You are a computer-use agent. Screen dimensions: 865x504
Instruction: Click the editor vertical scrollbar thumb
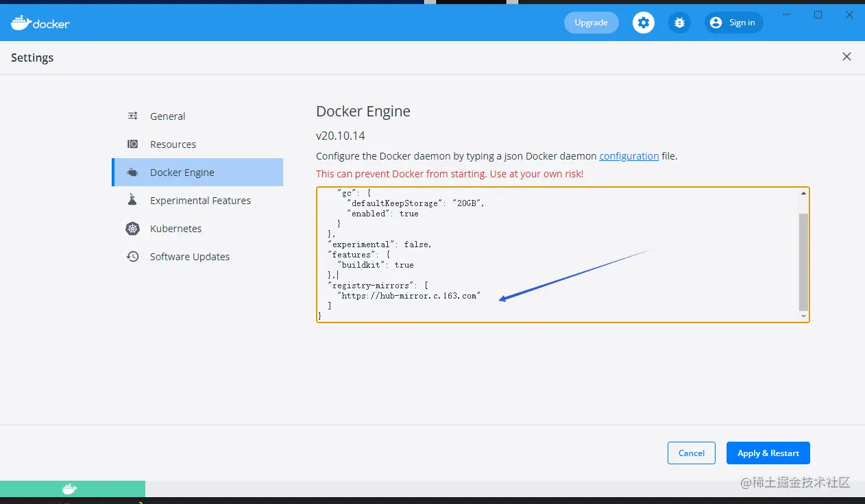[x=803, y=262]
